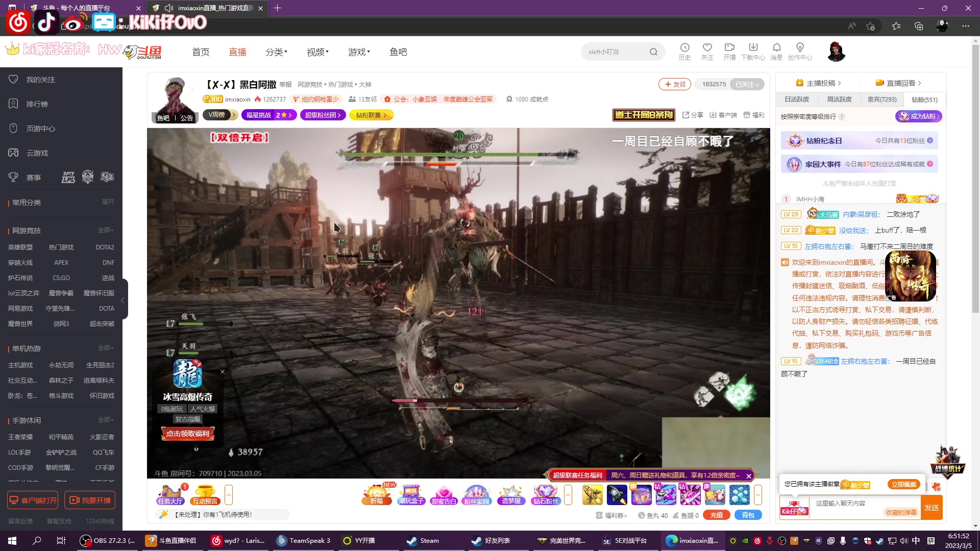
Task: Show all 网游竞技 categories via 全部
Action: pyautogui.click(x=106, y=230)
